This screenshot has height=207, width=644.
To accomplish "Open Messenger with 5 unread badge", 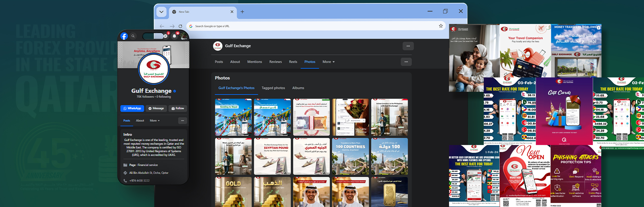I will [x=166, y=36].
